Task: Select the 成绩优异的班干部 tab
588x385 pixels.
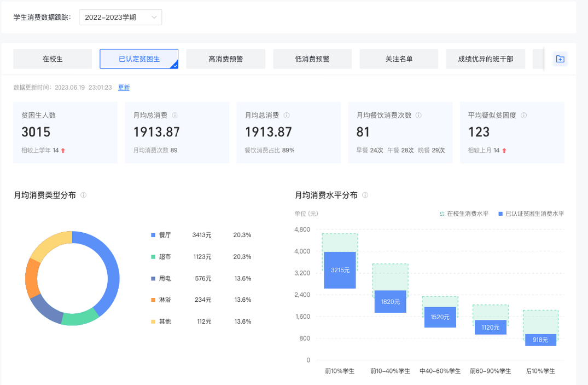Action: point(485,59)
